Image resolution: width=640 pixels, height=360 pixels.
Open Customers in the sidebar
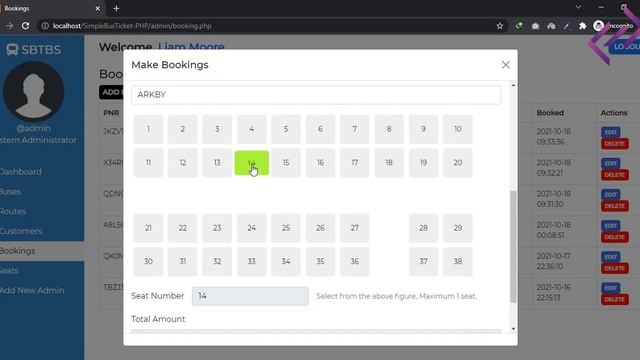(21, 231)
